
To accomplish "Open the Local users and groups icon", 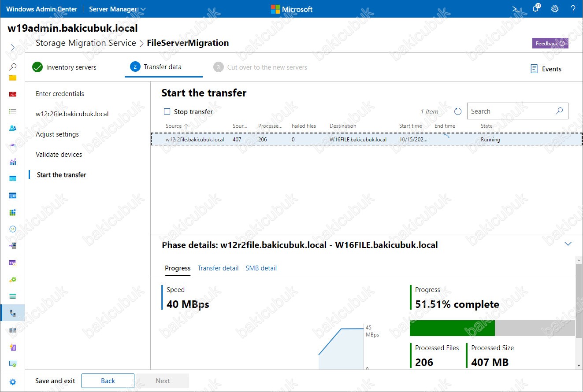I will point(13,128).
